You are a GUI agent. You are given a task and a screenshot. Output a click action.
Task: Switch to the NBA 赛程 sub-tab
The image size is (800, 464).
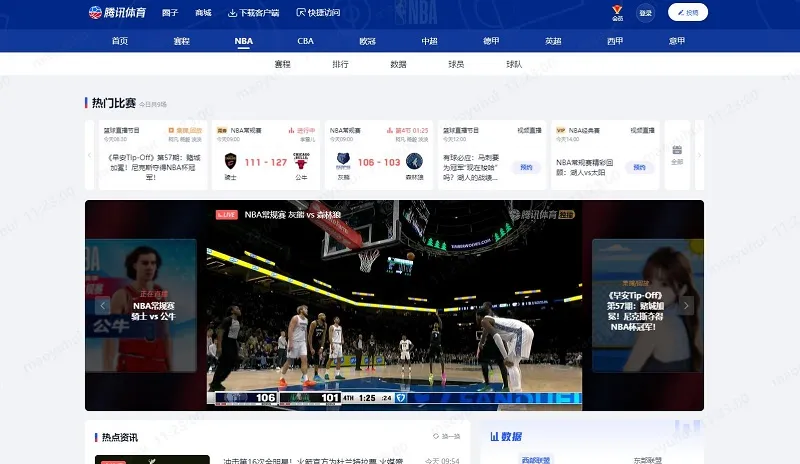(282, 64)
